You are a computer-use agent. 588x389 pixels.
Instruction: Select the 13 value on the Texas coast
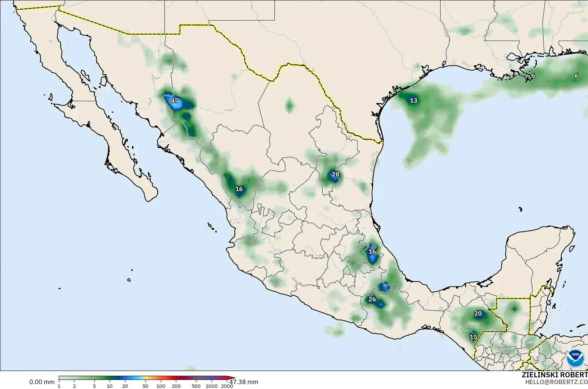pos(413,100)
